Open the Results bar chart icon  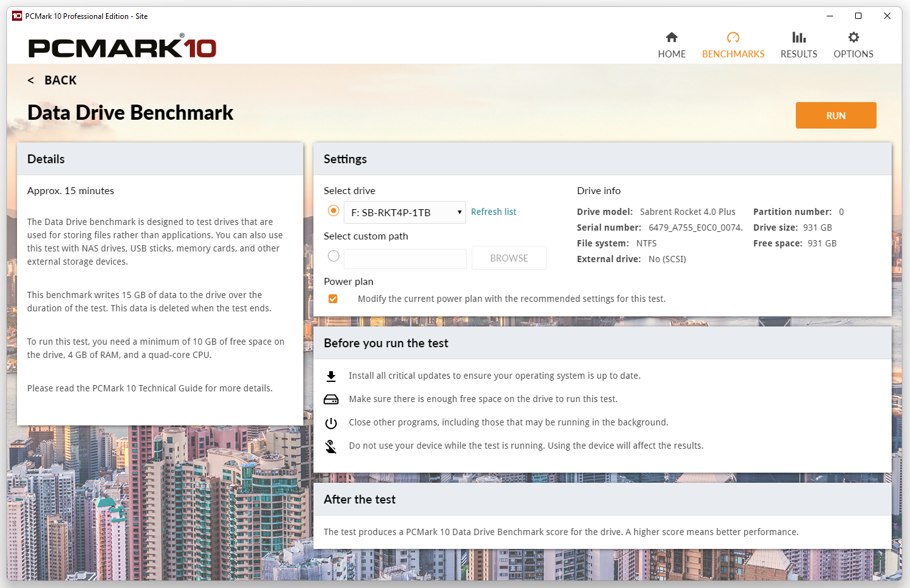pos(799,37)
